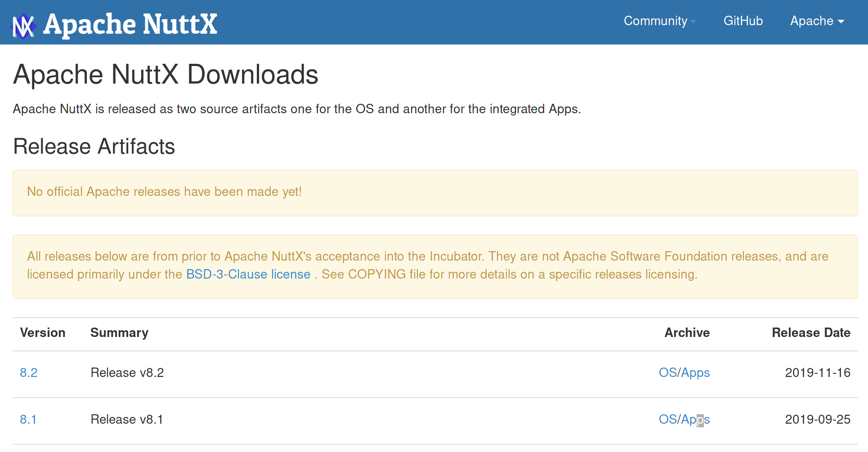Download the OS archive for release 8.2
Viewport: 868px width, 452px height.
pos(668,372)
